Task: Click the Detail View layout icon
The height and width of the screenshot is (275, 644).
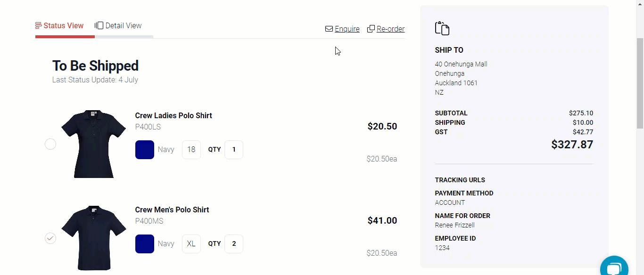Action: 99,26
